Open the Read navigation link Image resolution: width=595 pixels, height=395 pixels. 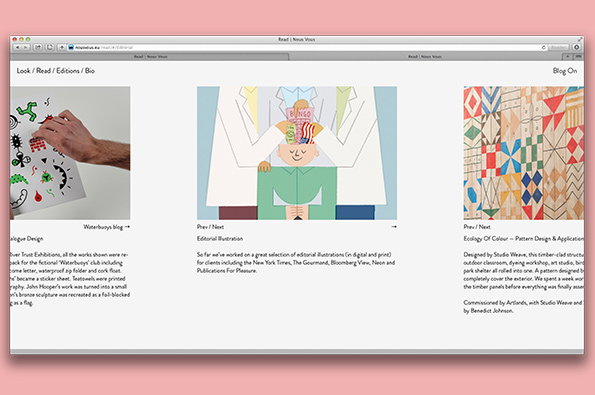click(43, 71)
